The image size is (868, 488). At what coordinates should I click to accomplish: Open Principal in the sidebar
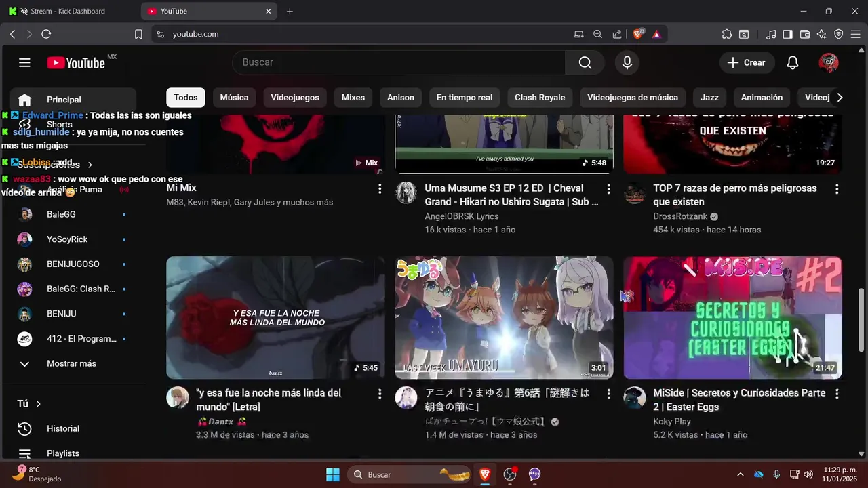[73, 100]
